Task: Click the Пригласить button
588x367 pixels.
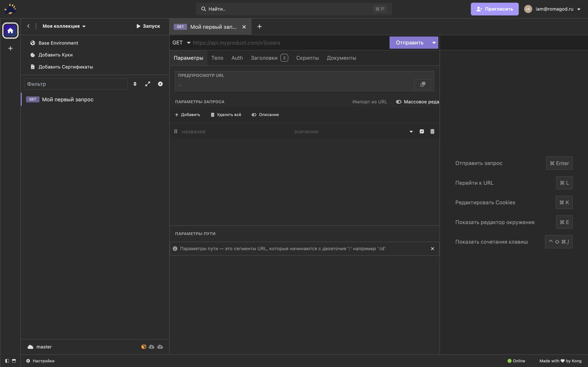Action: tap(494, 9)
